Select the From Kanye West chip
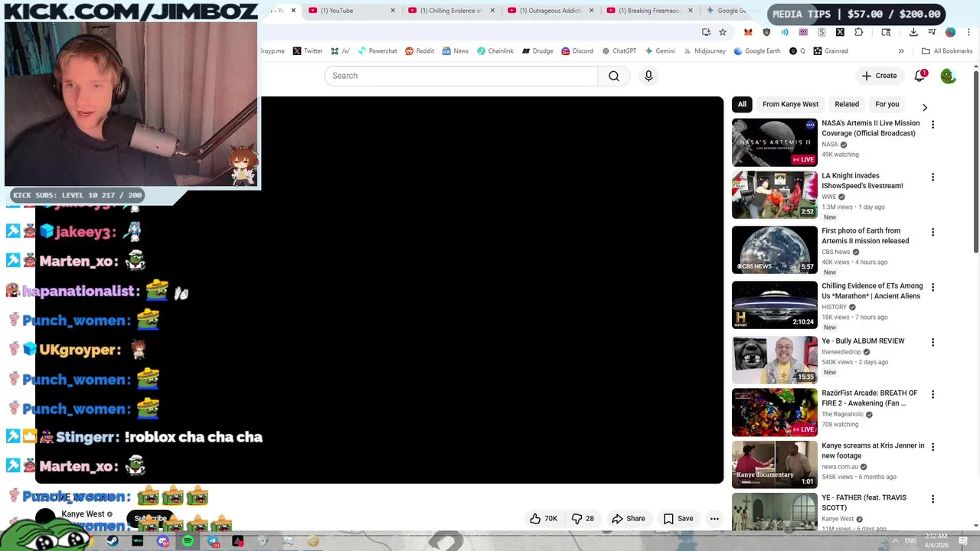 click(x=790, y=104)
